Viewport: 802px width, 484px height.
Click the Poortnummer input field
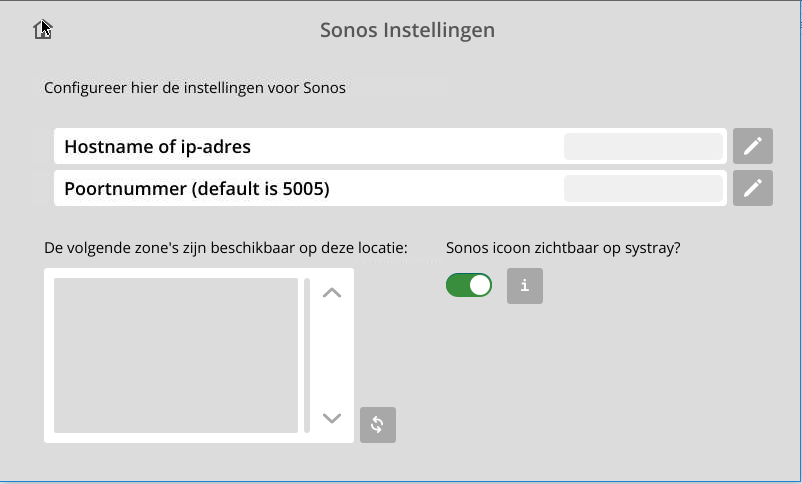[643, 189]
